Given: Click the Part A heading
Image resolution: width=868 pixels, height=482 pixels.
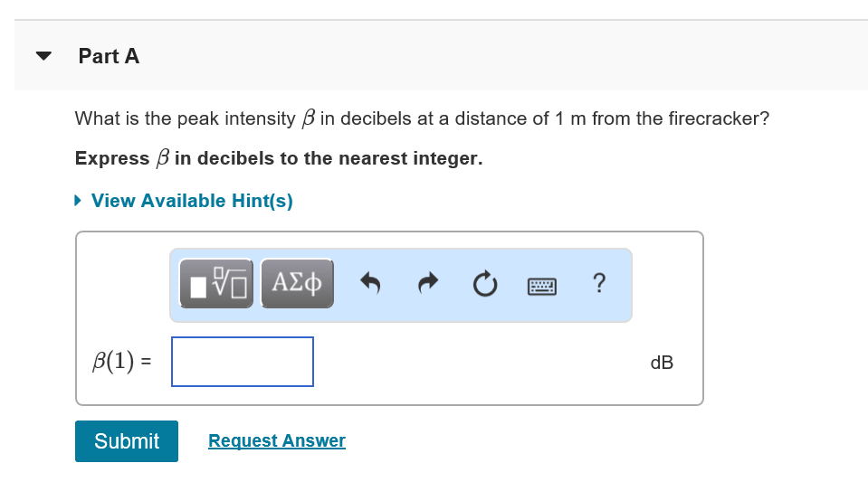Looking at the screenshot, I should pos(109,56).
